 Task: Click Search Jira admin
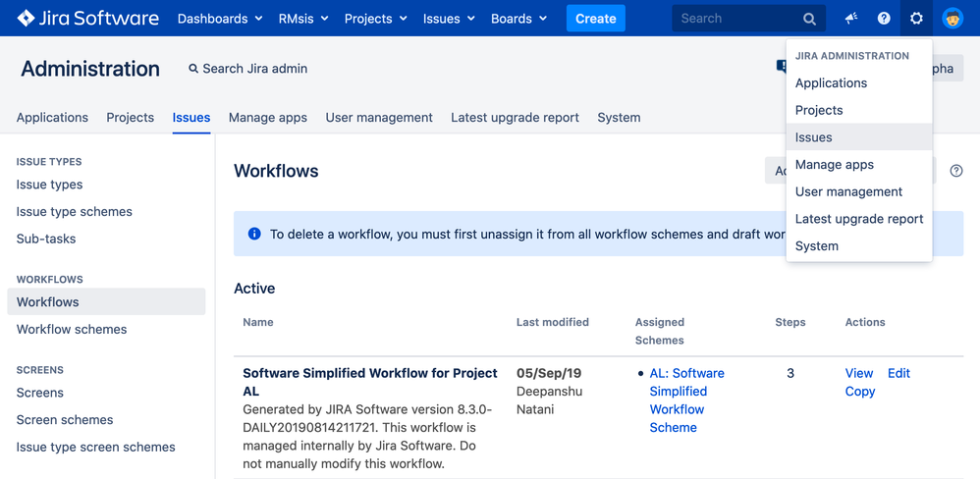(x=248, y=69)
